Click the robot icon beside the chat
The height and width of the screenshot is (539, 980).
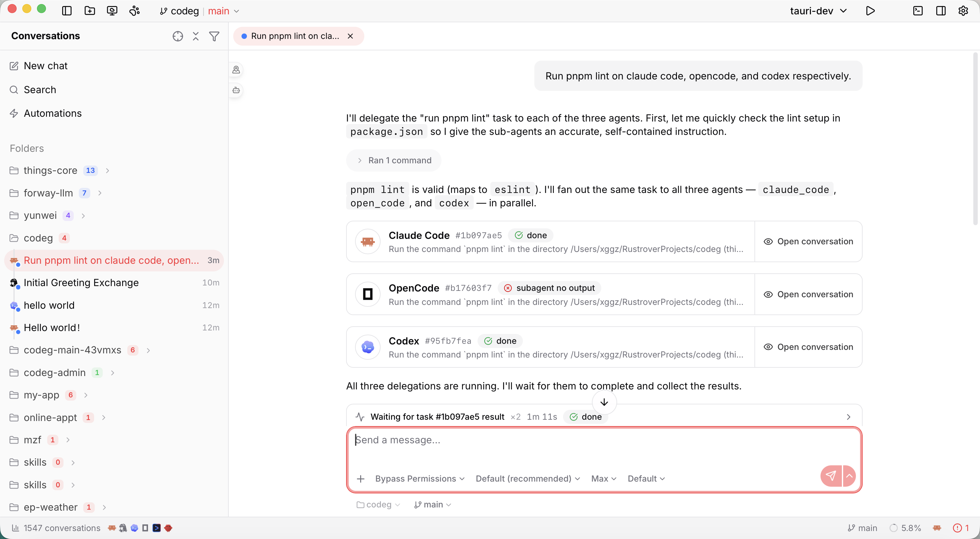click(236, 90)
